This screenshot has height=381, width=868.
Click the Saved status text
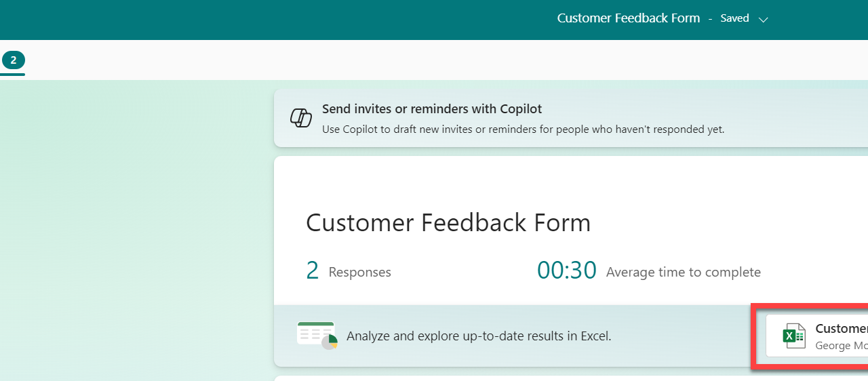[x=734, y=18]
